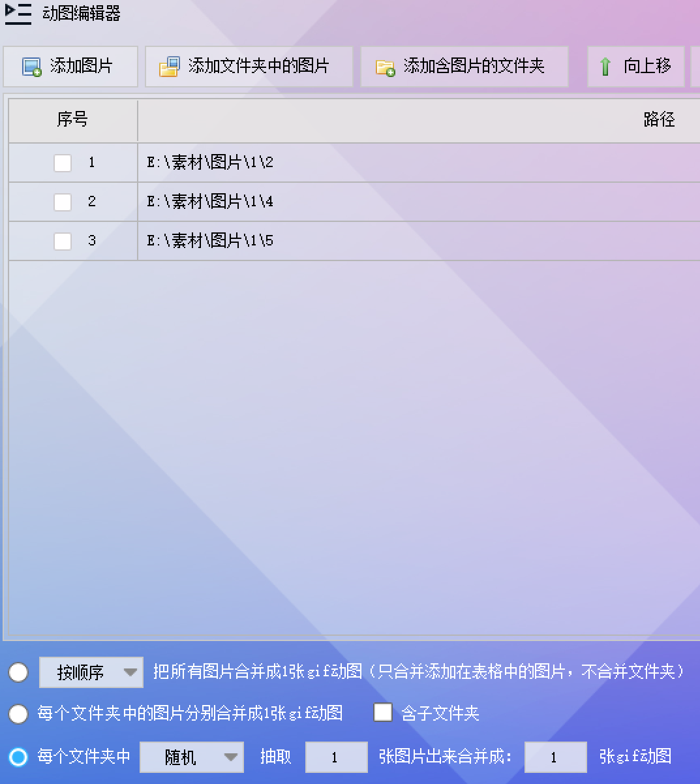Click the 添加图片 toolbar icon

click(30, 65)
